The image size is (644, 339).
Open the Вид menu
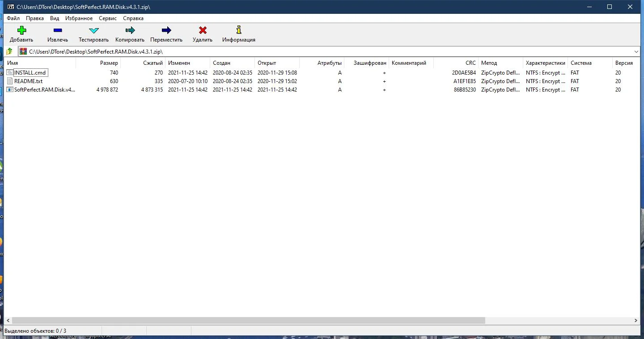coord(55,18)
